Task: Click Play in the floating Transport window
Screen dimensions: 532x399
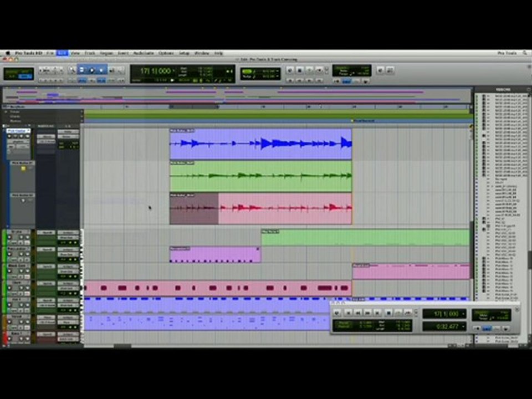Action: pyautogui.click(x=398, y=313)
